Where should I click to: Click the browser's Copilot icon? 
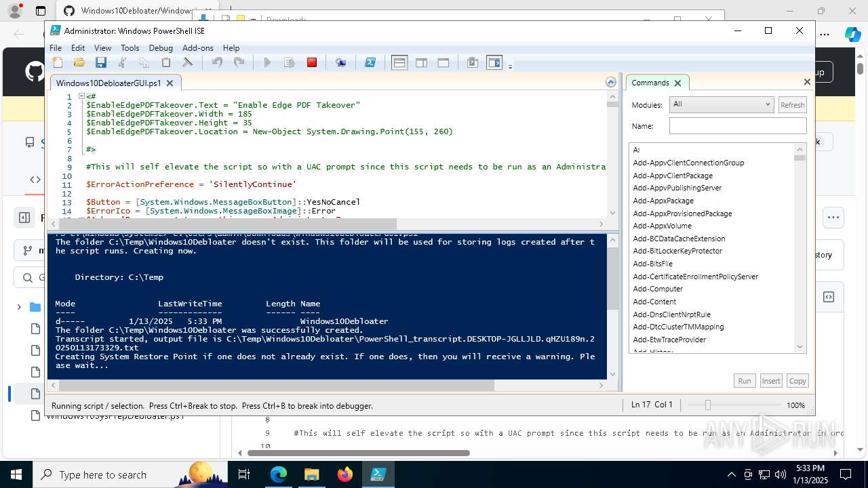click(x=852, y=34)
